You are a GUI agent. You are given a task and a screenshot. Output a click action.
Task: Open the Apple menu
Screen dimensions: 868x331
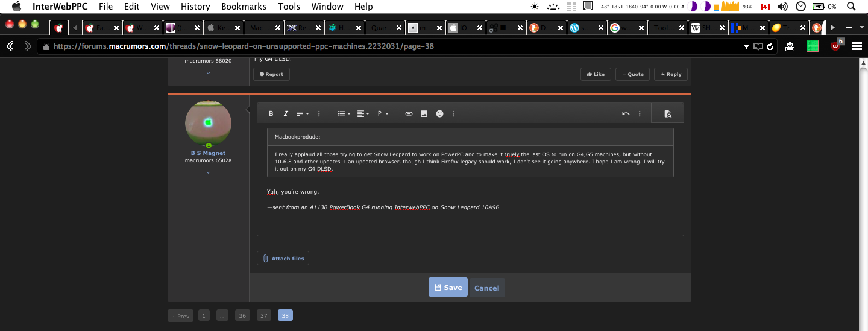16,7
